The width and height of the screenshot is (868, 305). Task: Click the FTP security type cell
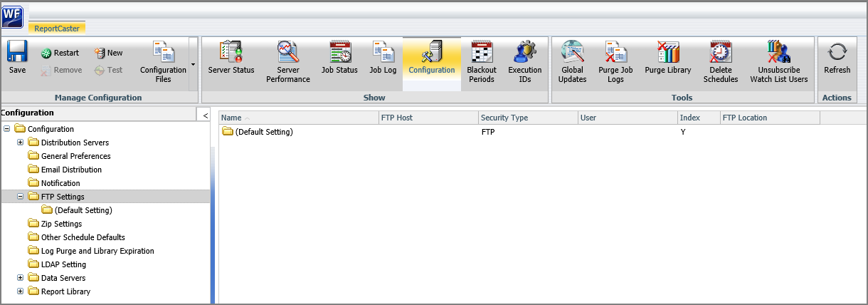pos(488,132)
